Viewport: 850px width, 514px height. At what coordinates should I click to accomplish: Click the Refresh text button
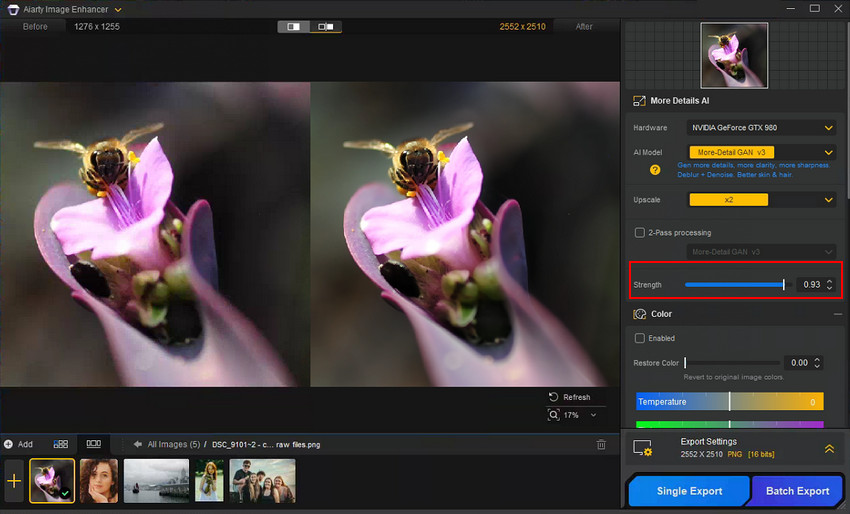[576, 397]
